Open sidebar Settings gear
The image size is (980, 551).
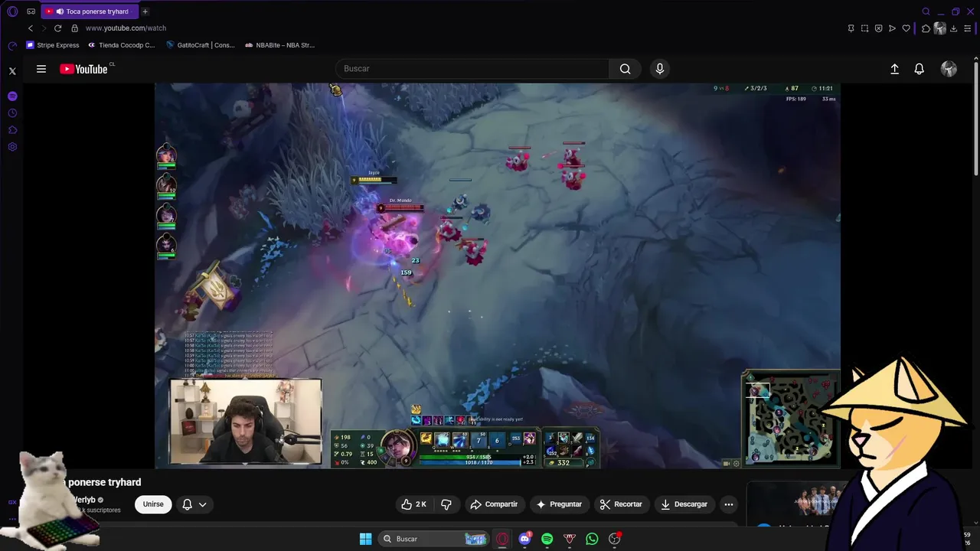click(12, 147)
